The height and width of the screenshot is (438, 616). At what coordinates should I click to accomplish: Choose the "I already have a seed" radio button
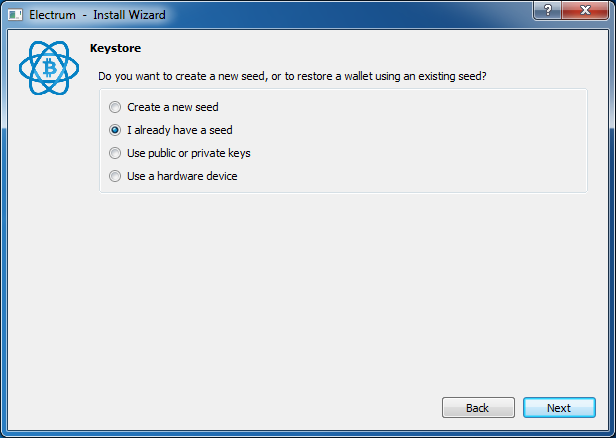(115, 130)
